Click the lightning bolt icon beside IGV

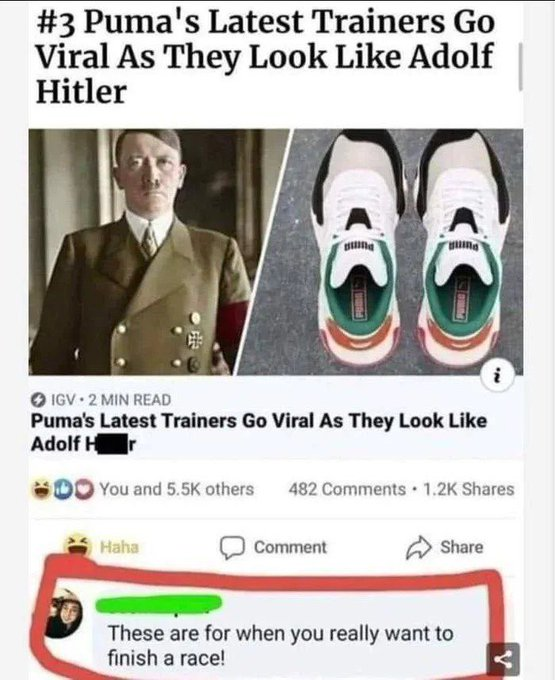pyautogui.click(x=39, y=399)
